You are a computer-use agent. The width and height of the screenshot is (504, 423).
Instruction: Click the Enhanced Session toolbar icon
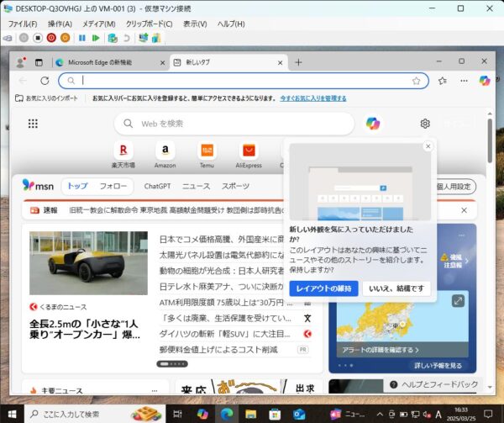143,38
